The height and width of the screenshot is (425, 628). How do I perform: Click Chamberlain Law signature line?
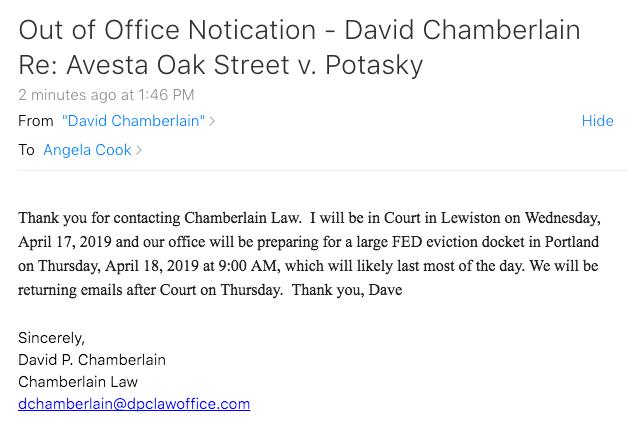pyautogui.click(x=78, y=382)
